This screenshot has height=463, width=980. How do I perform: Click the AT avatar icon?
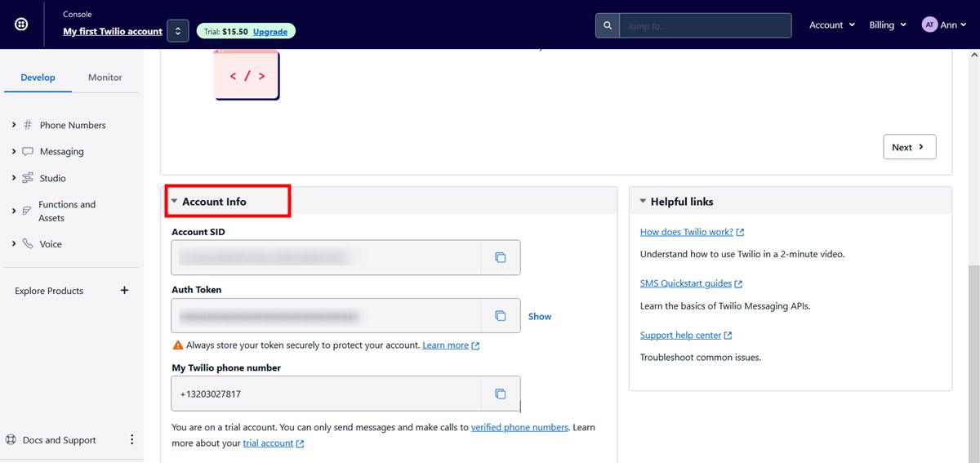point(929,25)
